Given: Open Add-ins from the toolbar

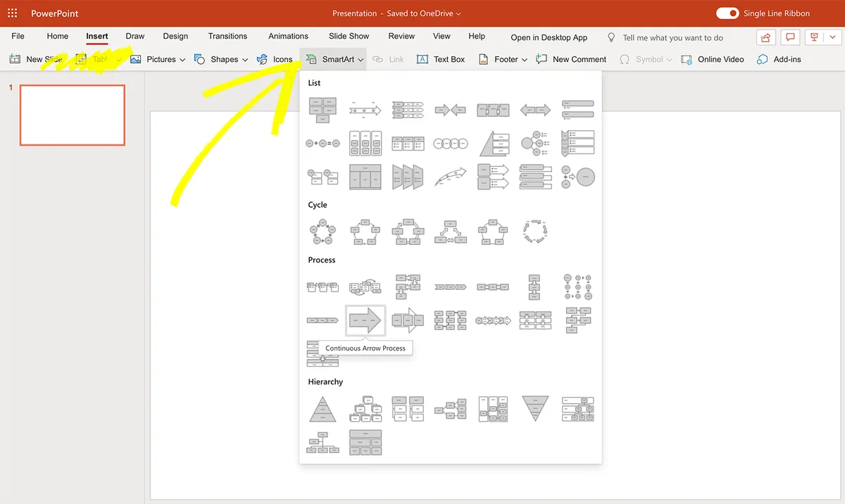Looking at the screenshot, I should [779, 59].
